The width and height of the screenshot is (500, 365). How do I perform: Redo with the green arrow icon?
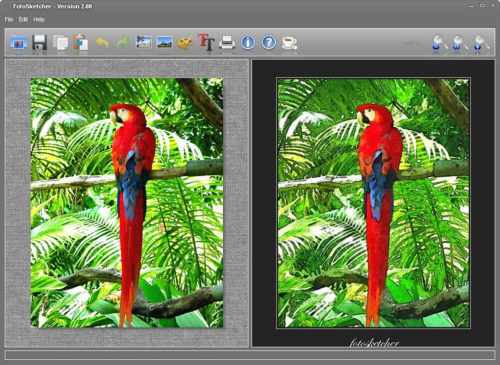pos(123,42)
